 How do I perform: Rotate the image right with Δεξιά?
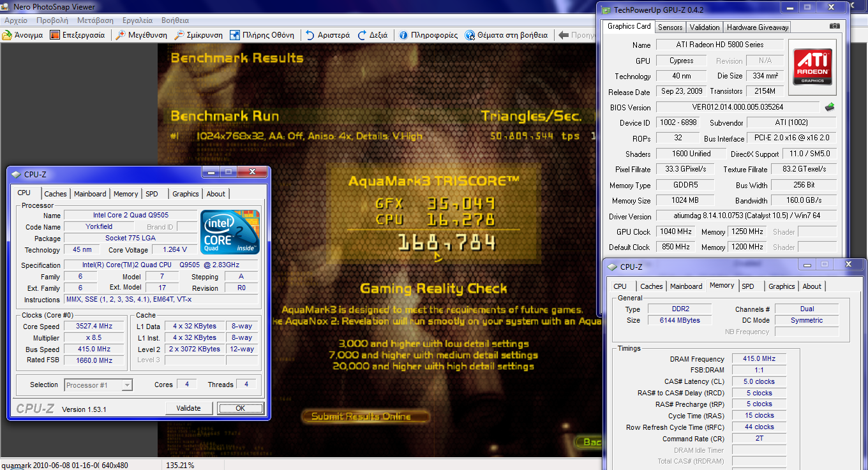click(373, 35)
